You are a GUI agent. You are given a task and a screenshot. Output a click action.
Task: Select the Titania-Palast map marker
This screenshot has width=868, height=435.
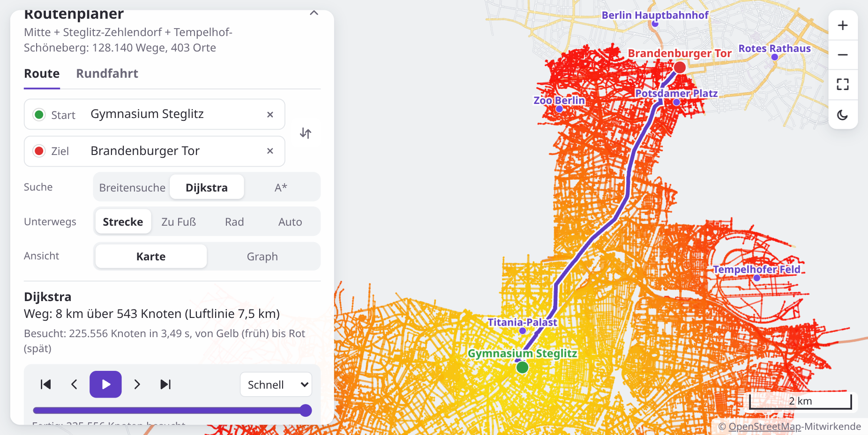coord(523,331)
